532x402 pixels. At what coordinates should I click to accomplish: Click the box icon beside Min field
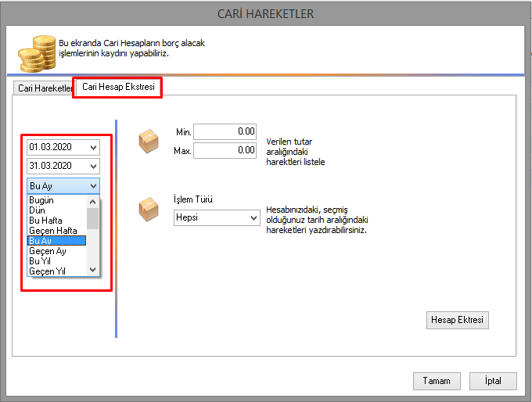click(148, 142)
